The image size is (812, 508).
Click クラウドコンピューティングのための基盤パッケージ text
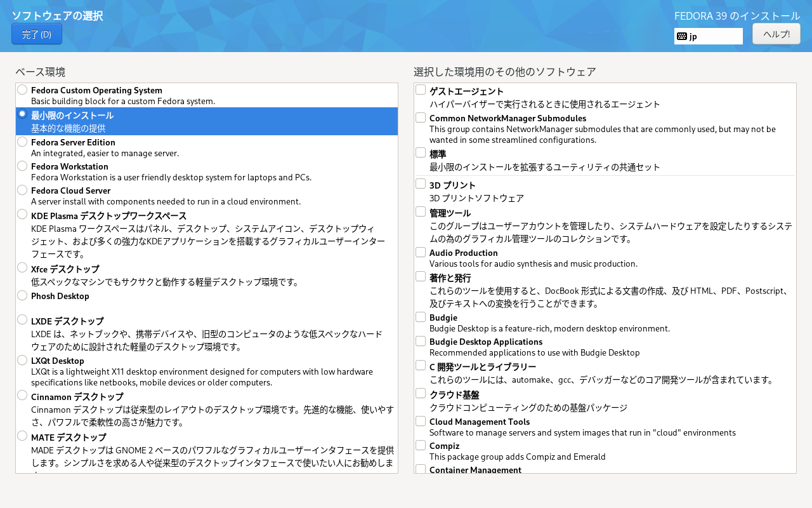tap(528, 408)
